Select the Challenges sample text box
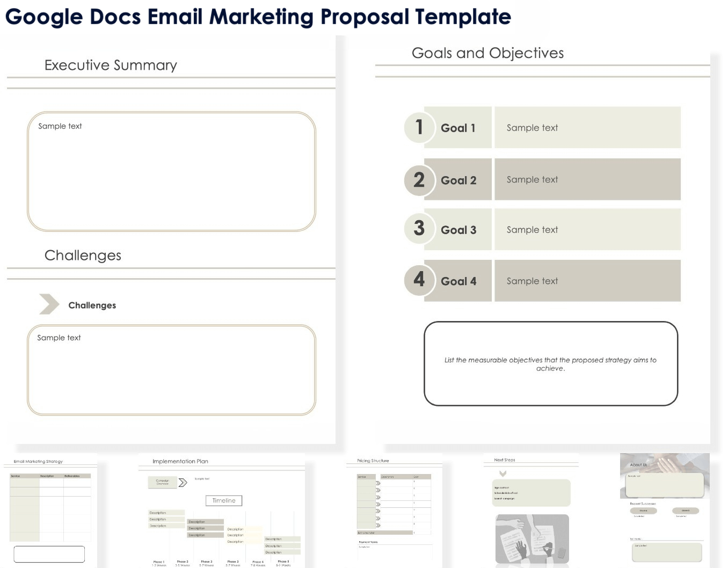The height and width of the screenshot is (568, 728). click(x=171, y=370)
